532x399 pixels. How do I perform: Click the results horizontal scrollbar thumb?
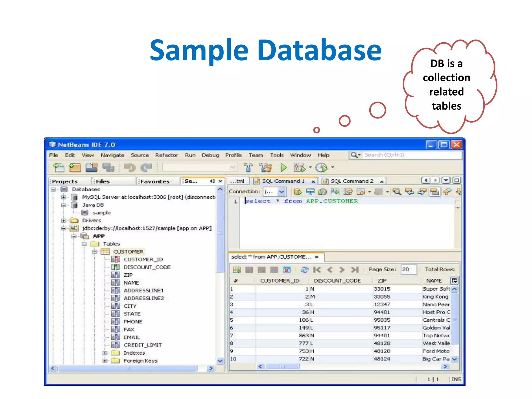pos(283,367)
